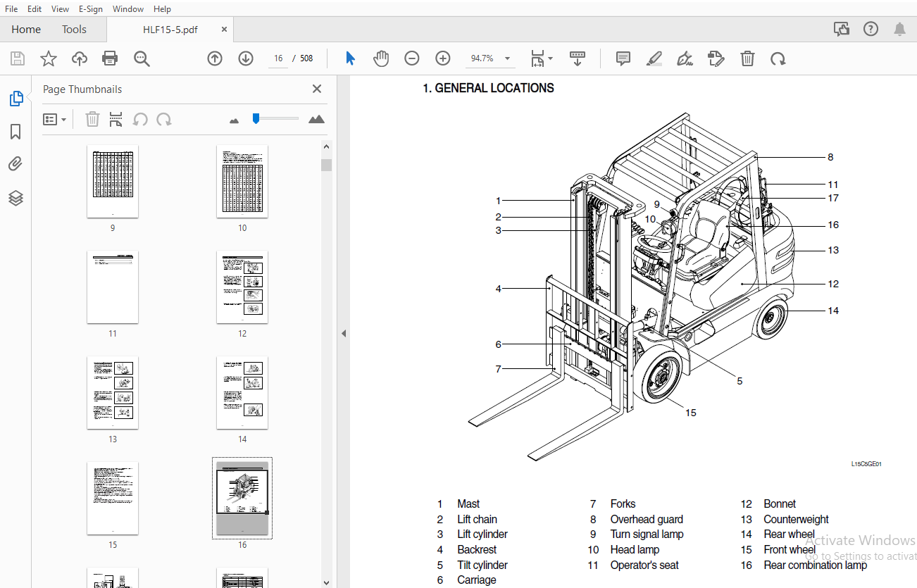Screen dimensions: 917x588
Task: Open the find text magnifier tool
Action: tap(142, 58)
